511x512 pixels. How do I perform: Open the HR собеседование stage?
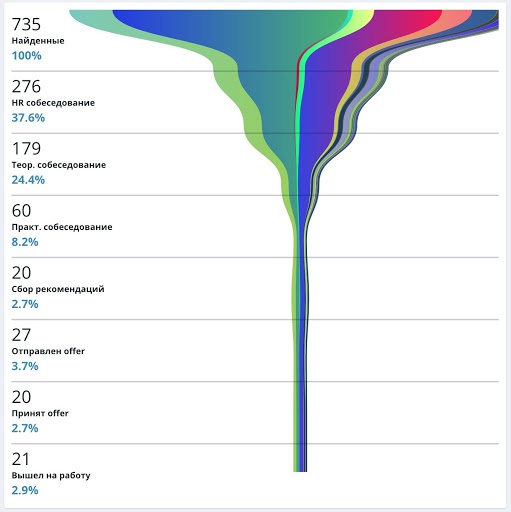(53, 103)
